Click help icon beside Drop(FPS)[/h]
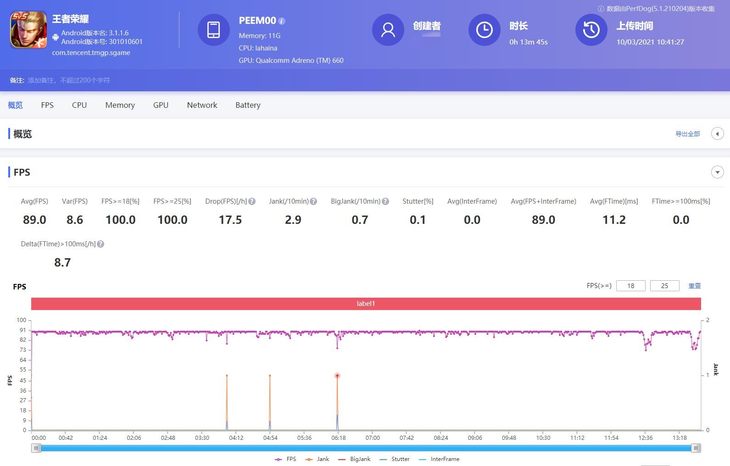 point(252,201)
